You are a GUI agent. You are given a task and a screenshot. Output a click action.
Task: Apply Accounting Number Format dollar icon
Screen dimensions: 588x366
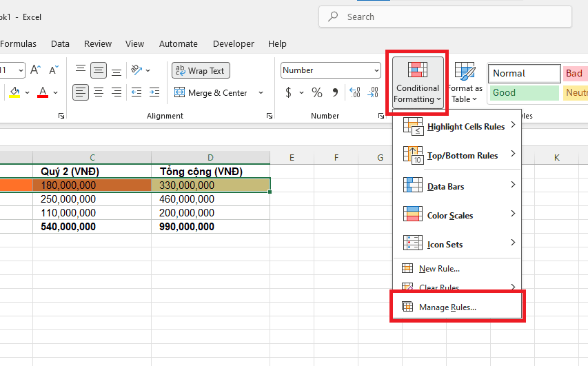[x=288, y=92]
